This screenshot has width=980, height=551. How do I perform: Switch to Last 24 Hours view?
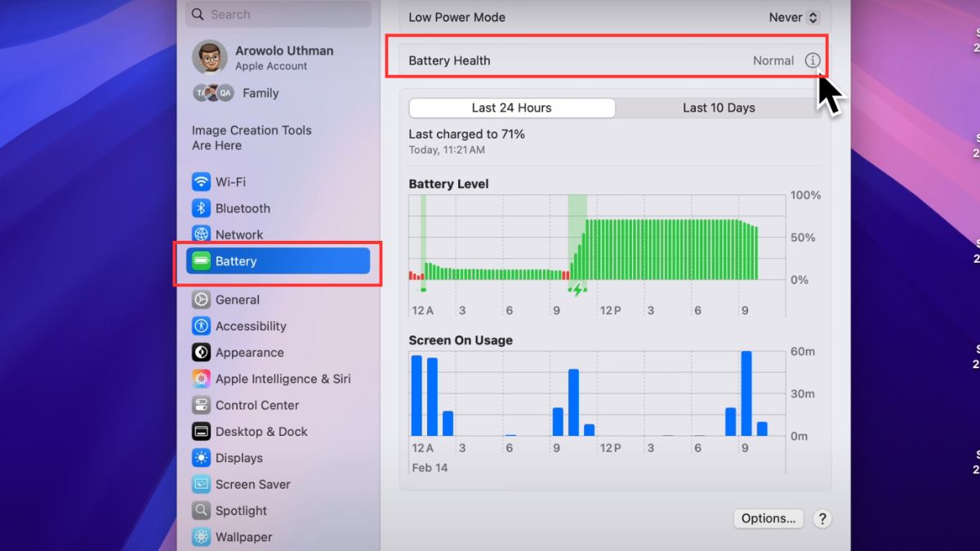coord(511,108)
